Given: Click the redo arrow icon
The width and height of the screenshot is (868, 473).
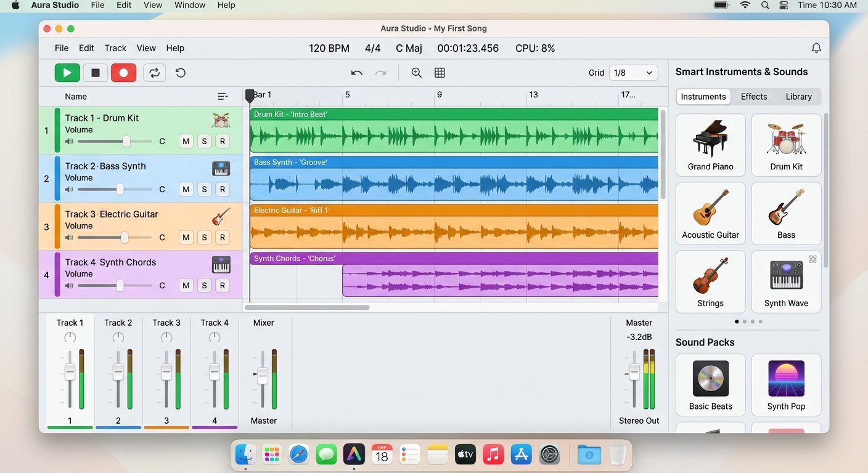Looking at the screenshot, I should tap(381, 73).
